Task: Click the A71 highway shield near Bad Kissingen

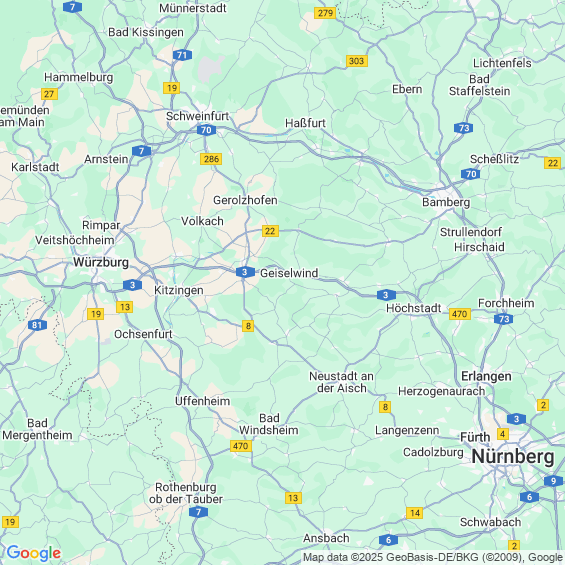Action: 182,55
